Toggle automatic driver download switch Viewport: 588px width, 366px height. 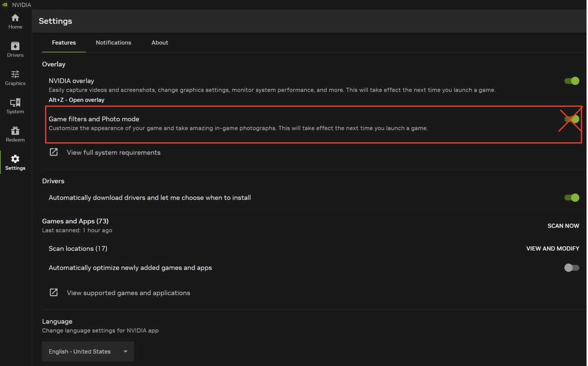(x=572, y=198)
